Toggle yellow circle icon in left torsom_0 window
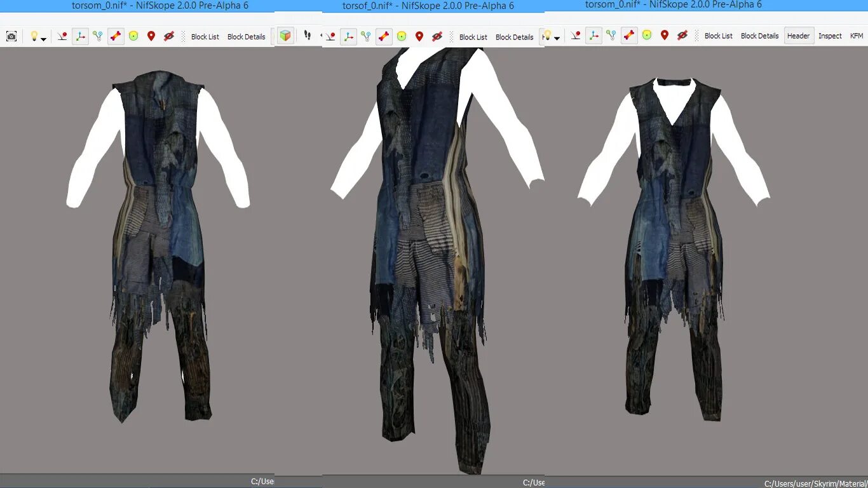Viewport: 868px width, 488px height. click(x=133, y=36)
